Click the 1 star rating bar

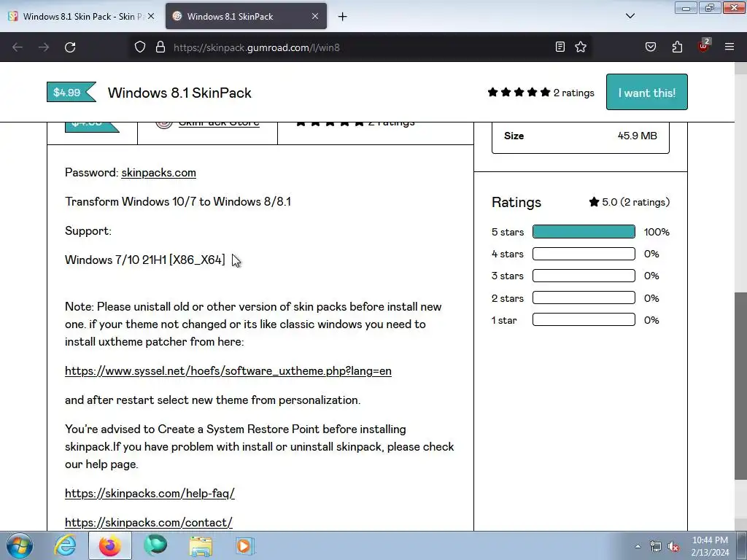[584, 319]
